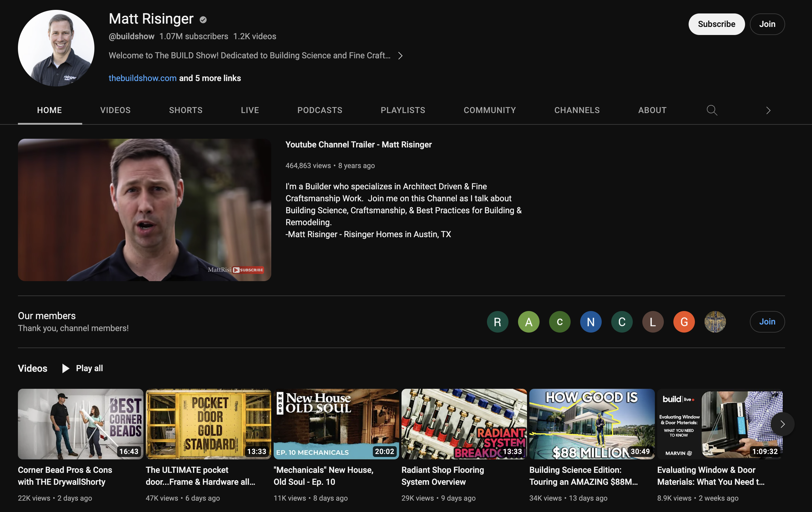Click the green 'A' member avatar
The image size is (812, 512).
pyautogui.click(x=528, y=322)
